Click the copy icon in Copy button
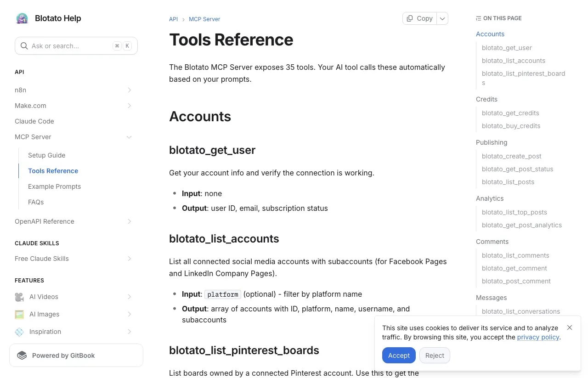 [410, 18]
